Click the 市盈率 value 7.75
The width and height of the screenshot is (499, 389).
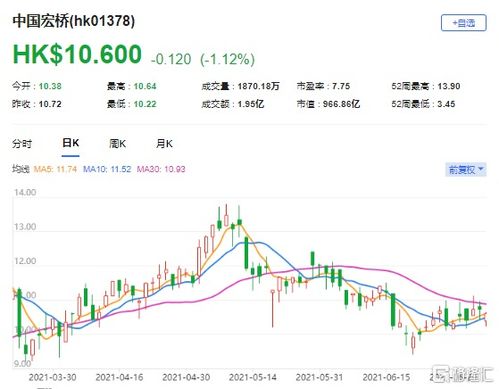point(341,86)
